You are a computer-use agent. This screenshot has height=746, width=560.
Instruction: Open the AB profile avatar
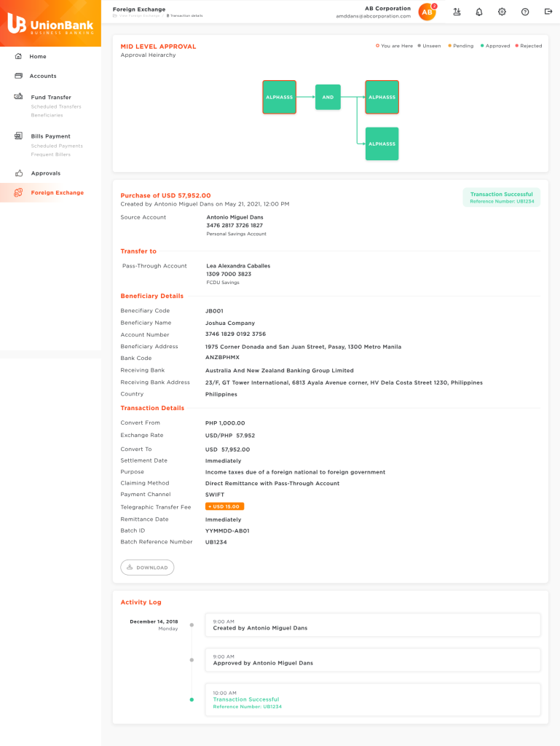(x=427, y=12)
